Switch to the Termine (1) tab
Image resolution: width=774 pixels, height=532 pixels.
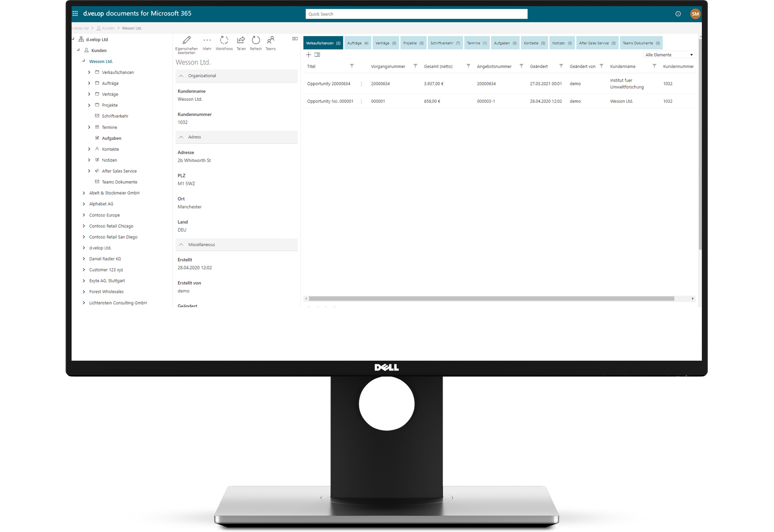(477, 43)
